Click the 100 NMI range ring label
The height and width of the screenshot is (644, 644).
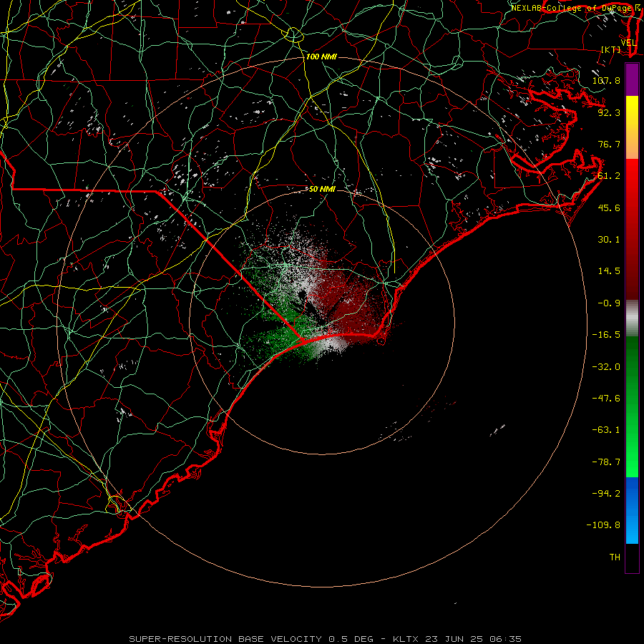[x=321, y=57]
